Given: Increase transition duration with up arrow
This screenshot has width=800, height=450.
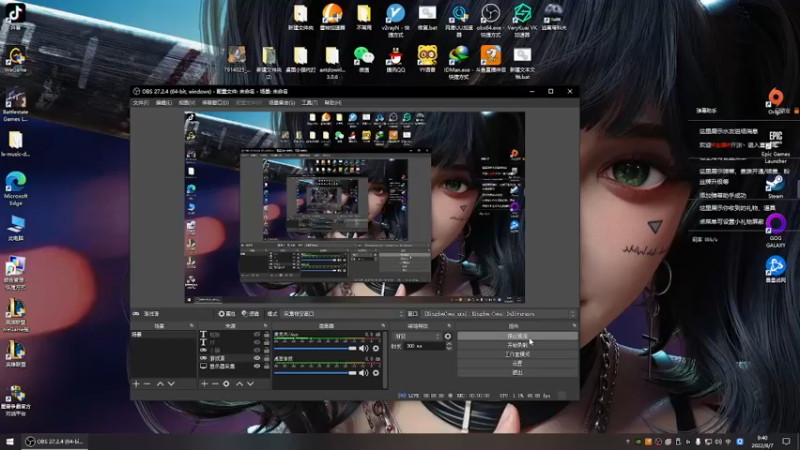Looking at the screenshot, I should [449, 344].
